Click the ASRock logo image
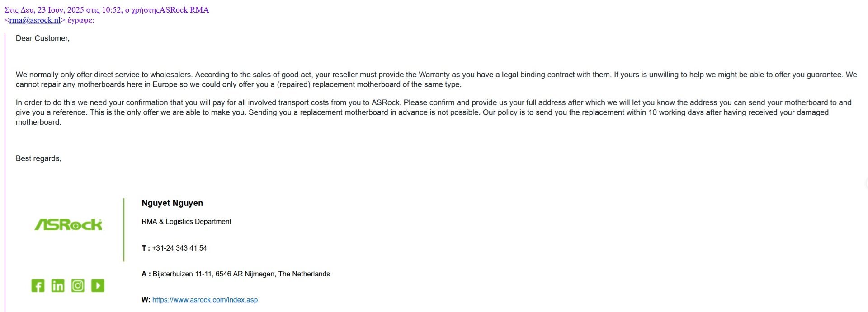This screenshot has width=868, height=312. 68,224
